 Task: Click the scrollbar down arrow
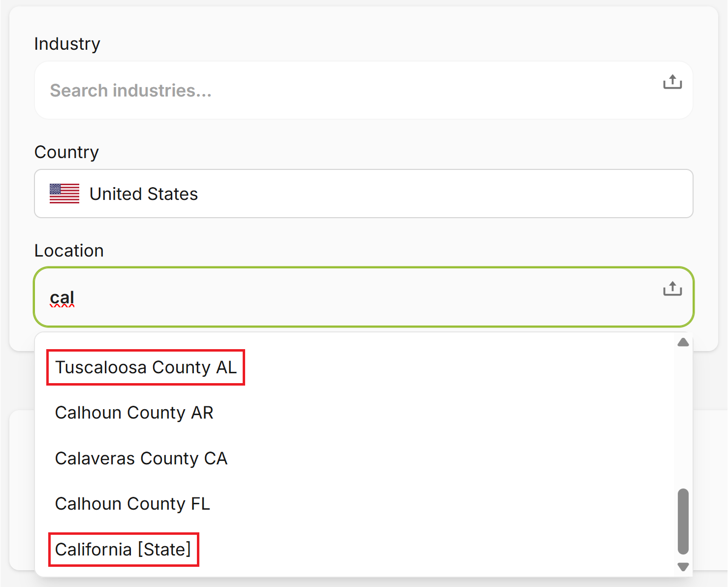[683, 566]
